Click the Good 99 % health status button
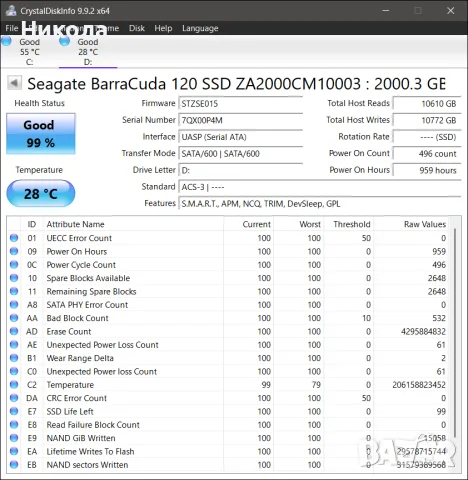The image size is (468, 480). coord(41,134)
